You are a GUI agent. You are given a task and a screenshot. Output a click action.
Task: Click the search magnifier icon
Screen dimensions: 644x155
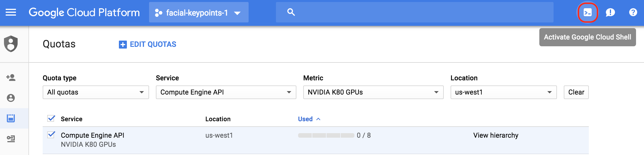(291, 12)
